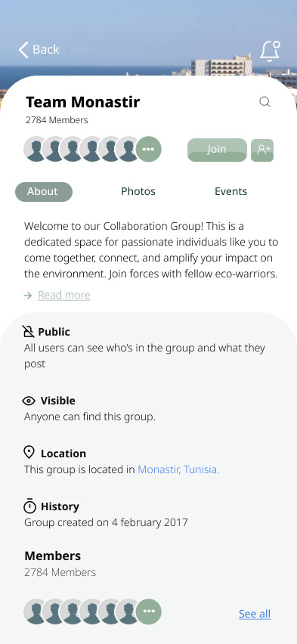The width and height of the screenshot is (297, 644).
Task: Tap first avatar in bottom Members row
Action: click(x=35, y=611)
